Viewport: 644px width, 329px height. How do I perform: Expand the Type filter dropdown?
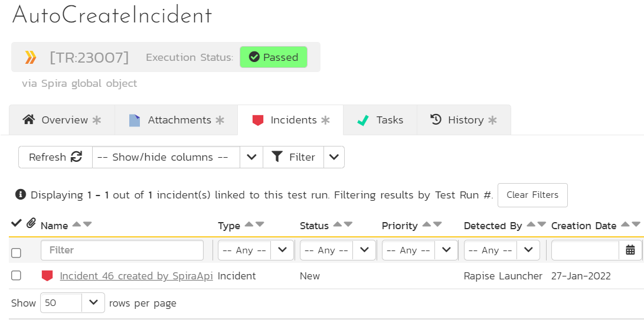(282, 250)
